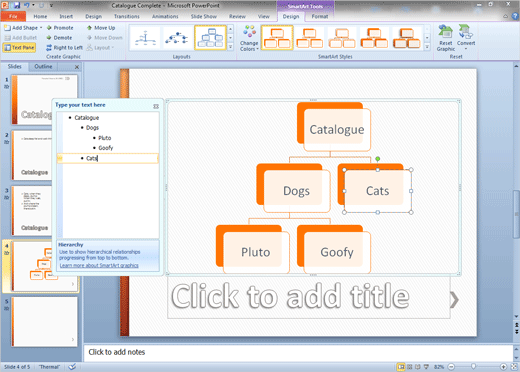
Task: Switch to Slide Sorter view icon
Action: [410, 367]
